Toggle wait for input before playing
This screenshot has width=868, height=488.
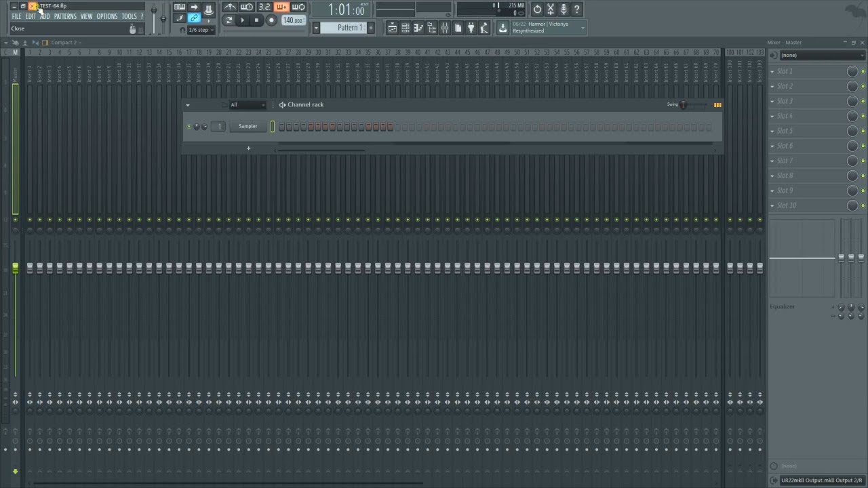coord(247,7)
